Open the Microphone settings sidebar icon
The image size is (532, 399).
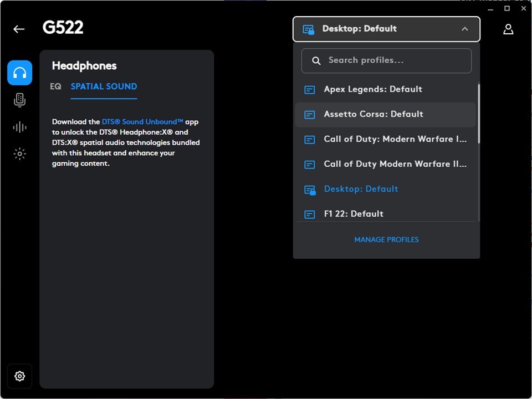(19, 100)
